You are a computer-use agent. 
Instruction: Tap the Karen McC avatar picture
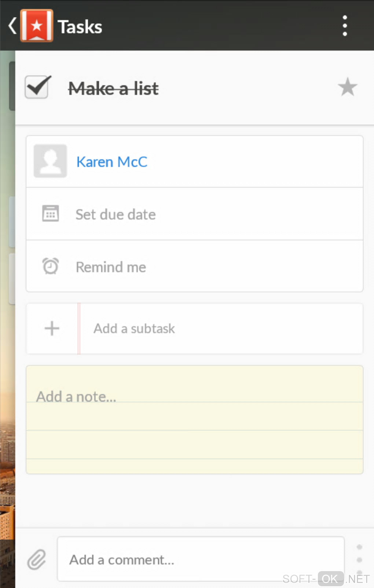[x=50, y=161]
